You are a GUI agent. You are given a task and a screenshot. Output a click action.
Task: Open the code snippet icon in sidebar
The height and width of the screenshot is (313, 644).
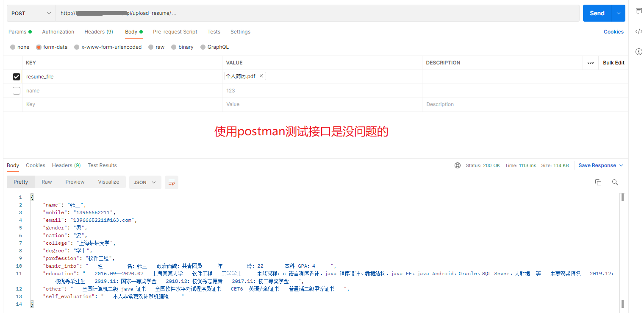639,31
